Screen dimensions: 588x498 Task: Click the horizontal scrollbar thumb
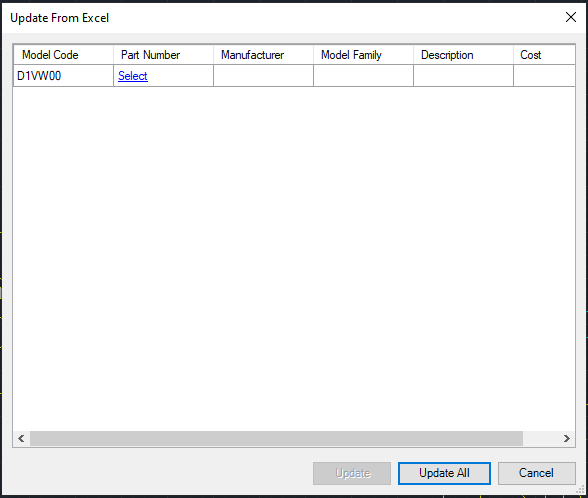pyautogui.click(x=276, y=438)
